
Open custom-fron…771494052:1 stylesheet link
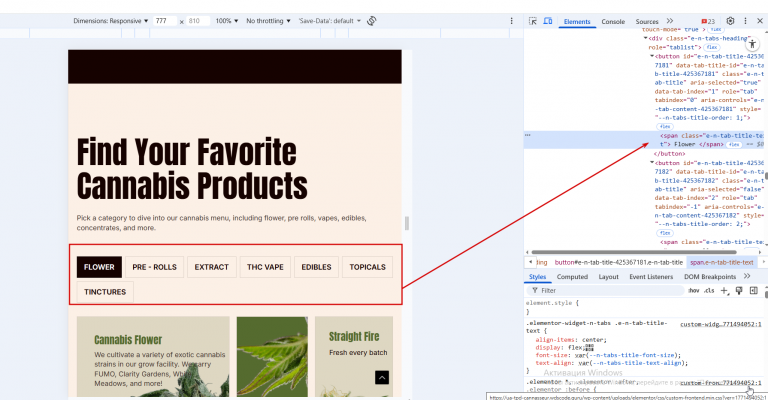(x=720, y=382)
